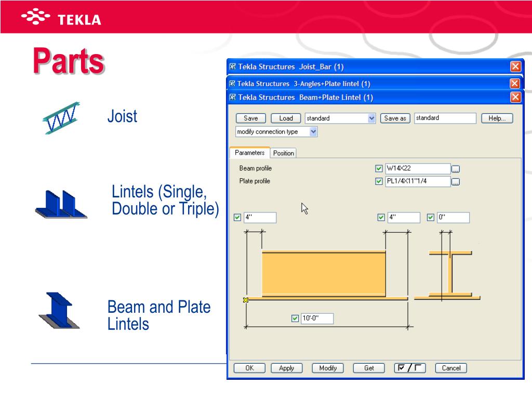Viewport: 532px width, 399px height.
Task: Expand the standard settings dropdown
Action: pyautogui.click(x=371, y=118)
